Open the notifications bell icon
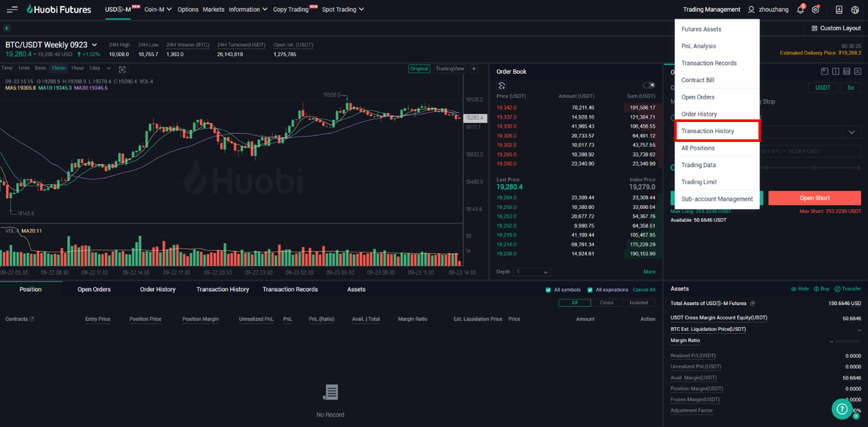868x427 pixels. tap(800, 10)
